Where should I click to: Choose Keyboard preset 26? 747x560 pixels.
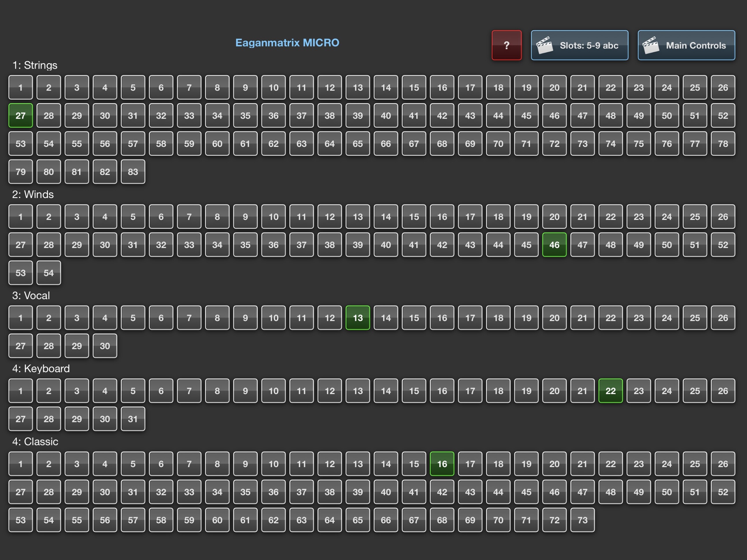tap(723, 391)
